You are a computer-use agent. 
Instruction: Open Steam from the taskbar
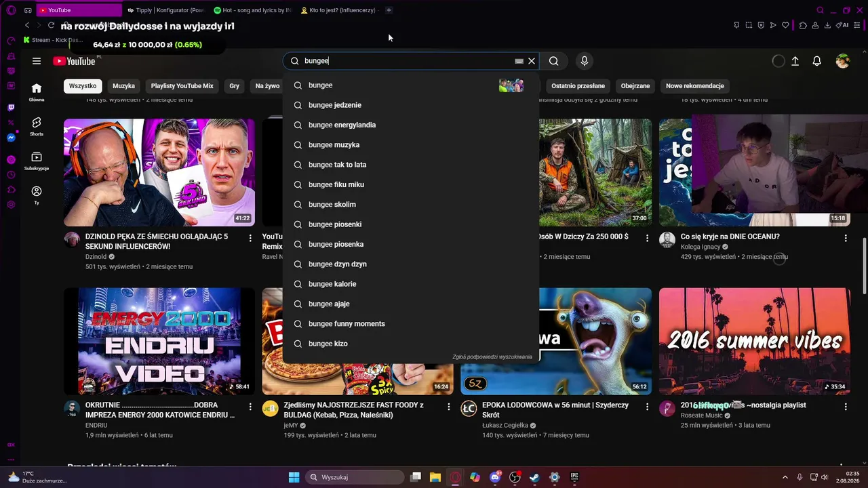pyautogui.click(x=534, y=477)
